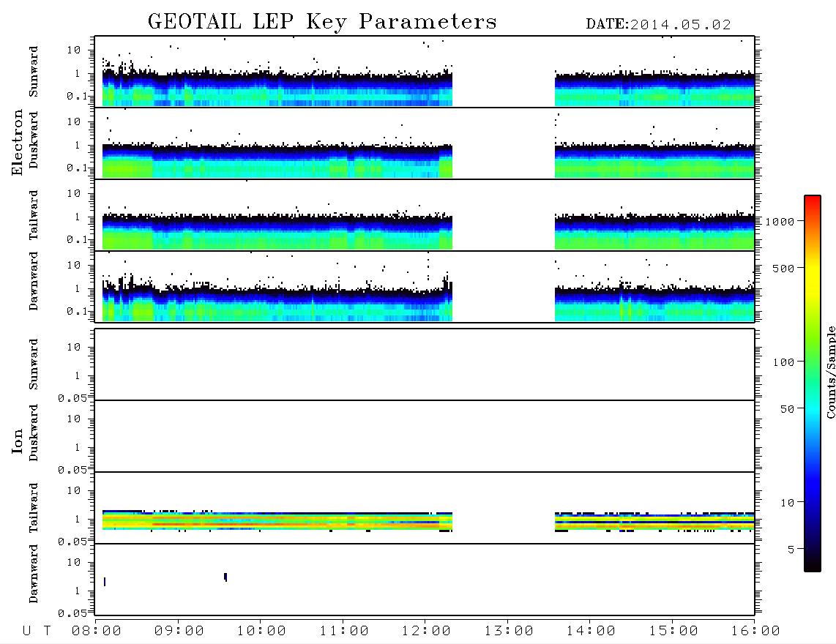
Task: Click the vertical "Ion" group label
Action: (x=17, y=441)
